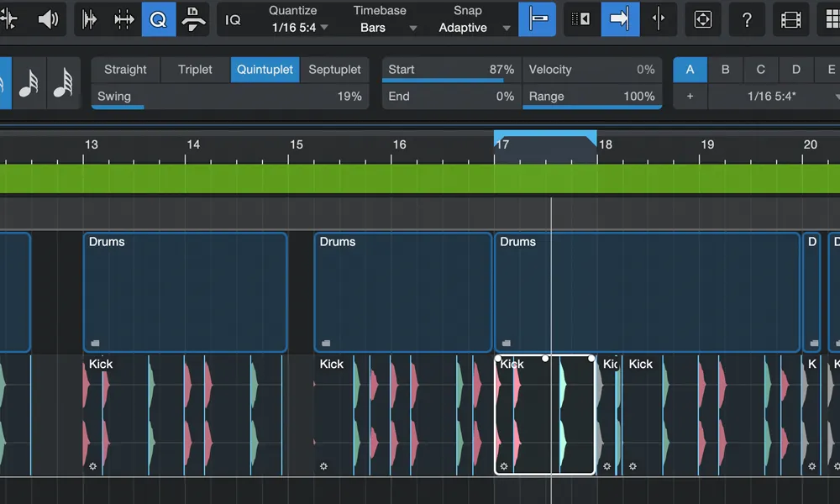Open the 1/16 5:4* preset dropdown
Screen dimensions: 840x504
coord(774,97)
